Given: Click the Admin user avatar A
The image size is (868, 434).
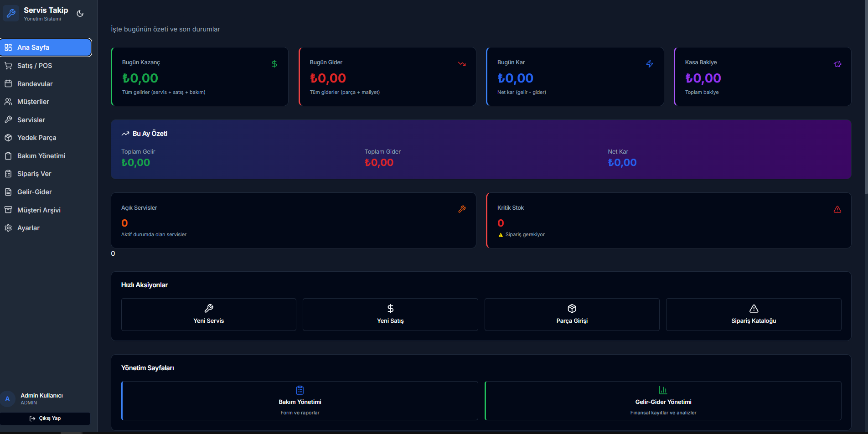Looking at the screenshot, I should pyautogui.click(x=8, y=399).
